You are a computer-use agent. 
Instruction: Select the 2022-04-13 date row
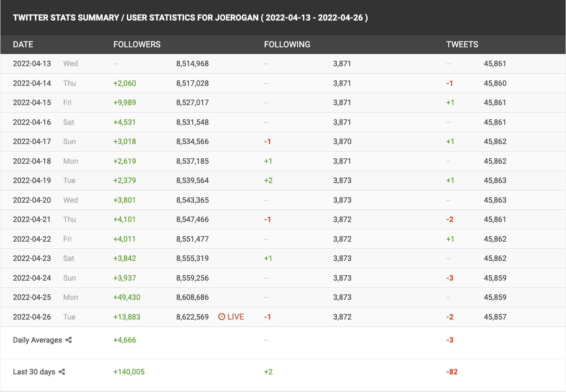pos(32,64)
